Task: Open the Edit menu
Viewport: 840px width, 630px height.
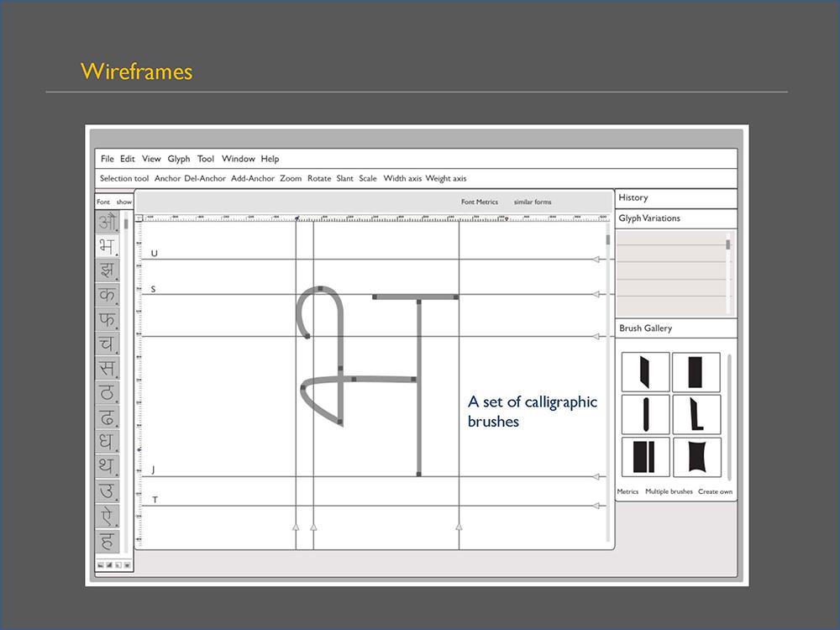Action: pyautogui.click(x=128, y=159)
